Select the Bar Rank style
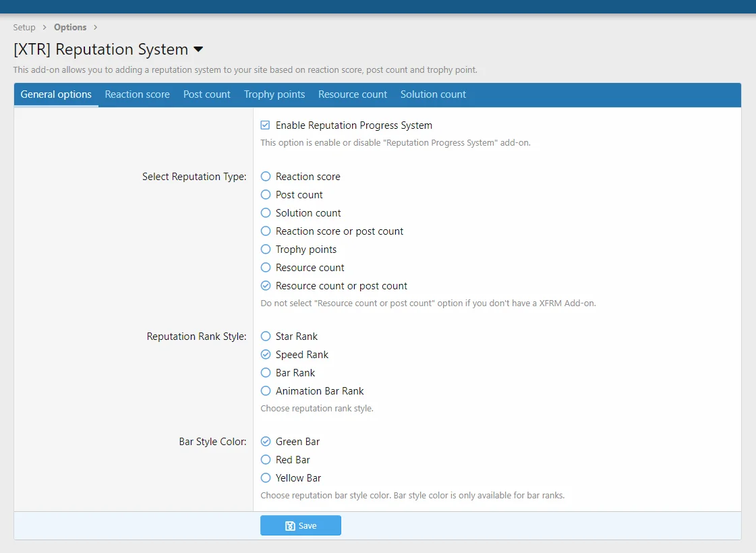 point(266,373)
